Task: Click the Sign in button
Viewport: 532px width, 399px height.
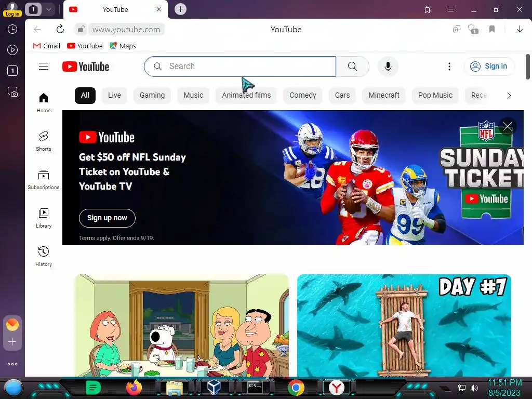Action: pyautogui.click(x=489, y=66)
